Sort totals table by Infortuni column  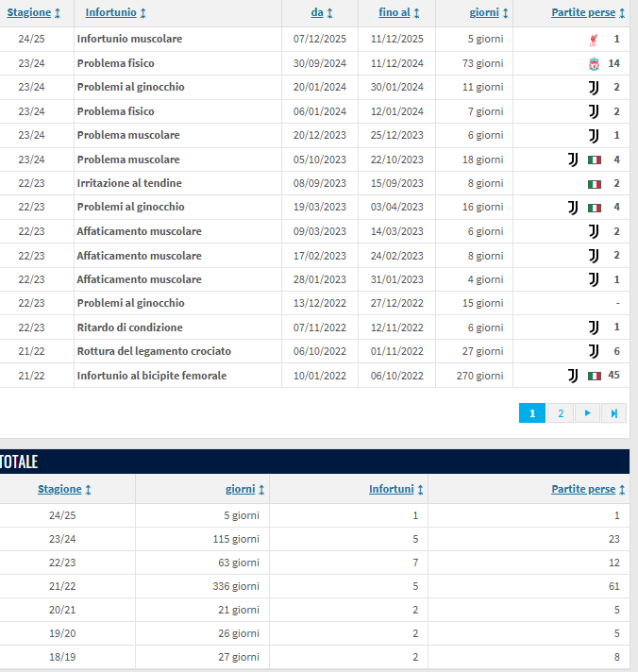pos(395,489)
